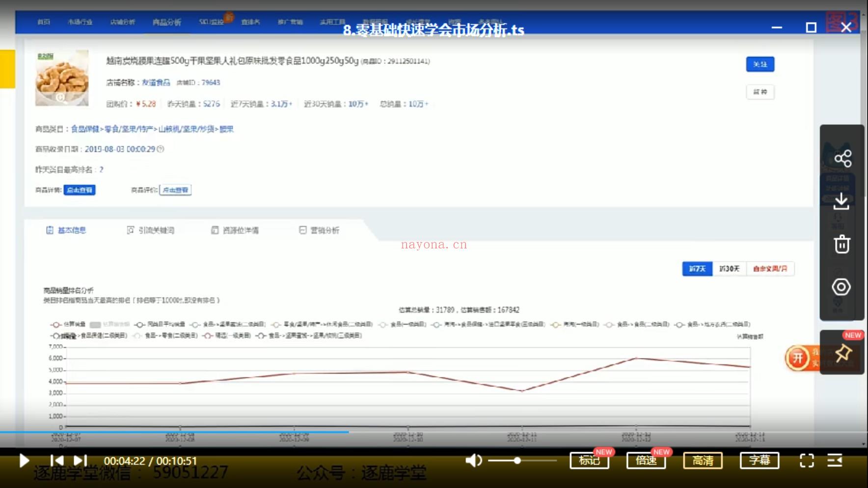
Task: Toggle the playlist panel icon
Action: click(835, 461)
